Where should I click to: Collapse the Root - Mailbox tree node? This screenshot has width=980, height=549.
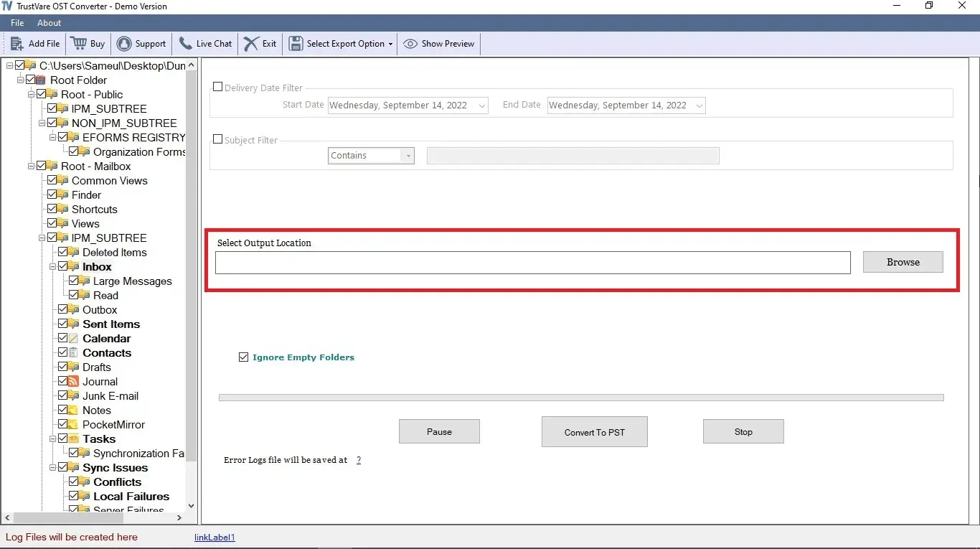click(31, 166)
